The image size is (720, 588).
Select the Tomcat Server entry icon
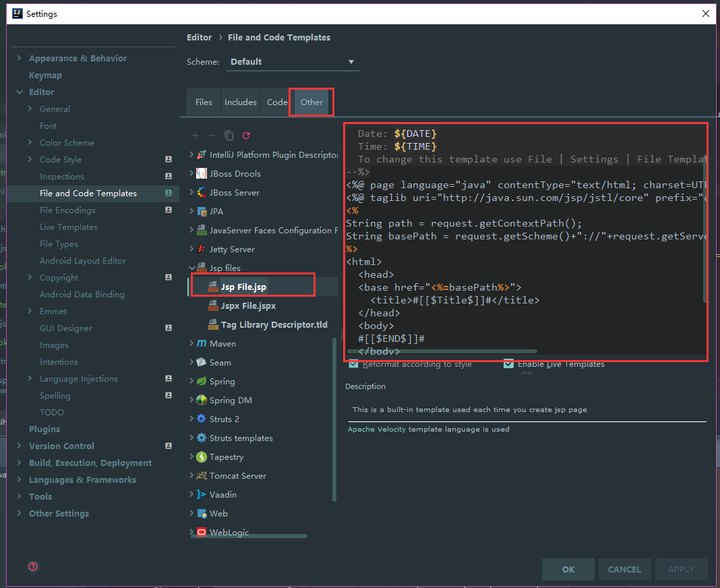click(201, 475)
